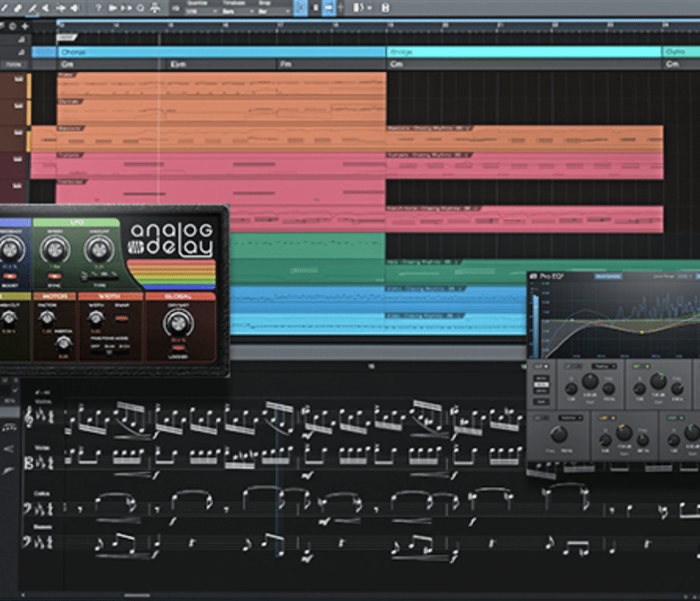
Task: Click the circular loop icon in toolbar
Action: pyautogui.click(x=140, y=7)
